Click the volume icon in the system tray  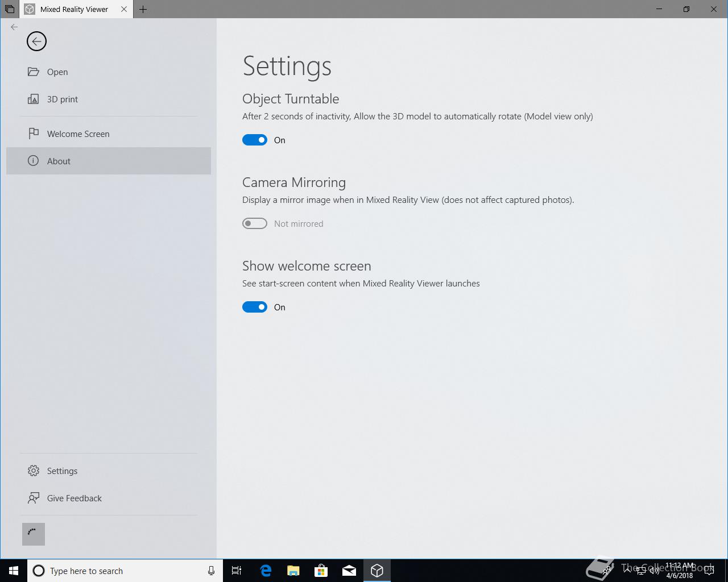[654, 571]
